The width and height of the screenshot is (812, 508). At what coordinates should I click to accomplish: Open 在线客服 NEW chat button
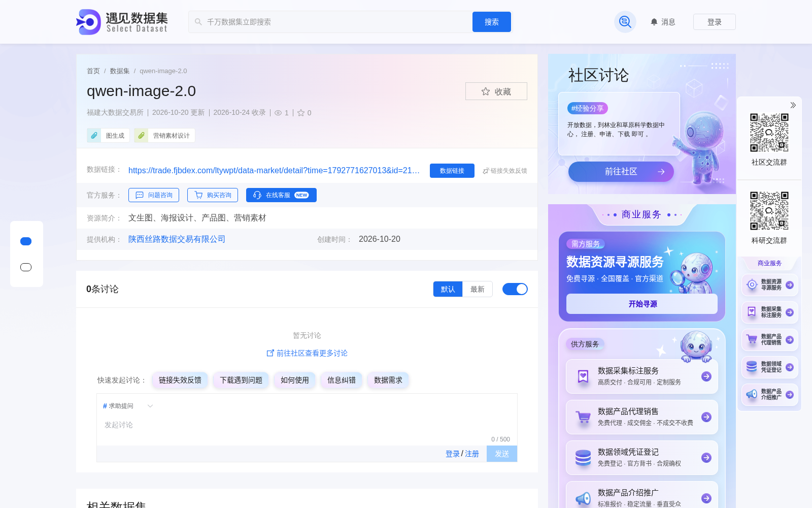tap(281, 195)
